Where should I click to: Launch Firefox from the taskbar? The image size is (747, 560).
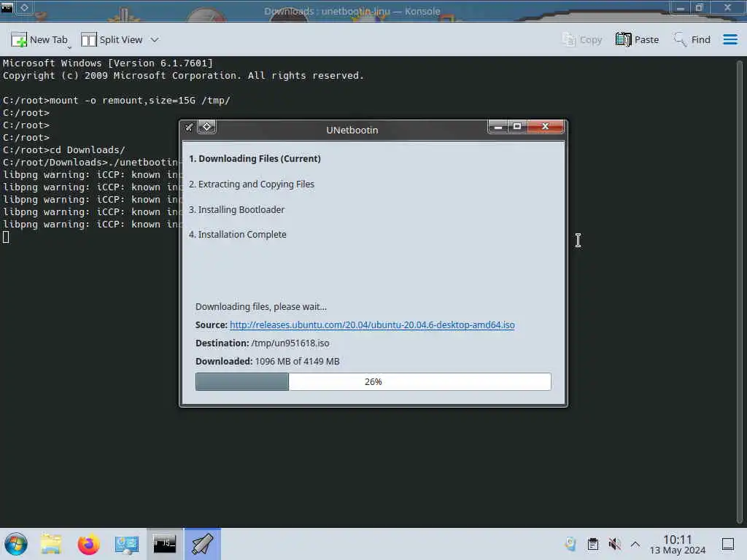pos(88,544)
